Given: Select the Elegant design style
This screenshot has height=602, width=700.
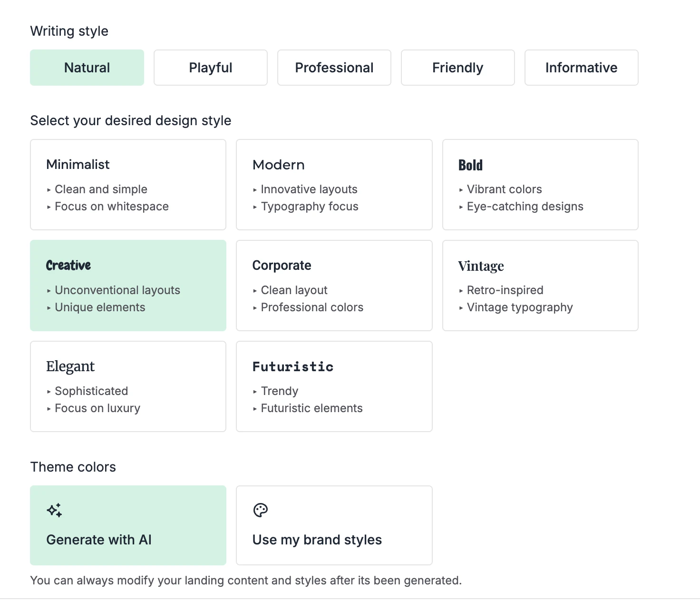Looking at the screenshot, I should tap(127, 386).
